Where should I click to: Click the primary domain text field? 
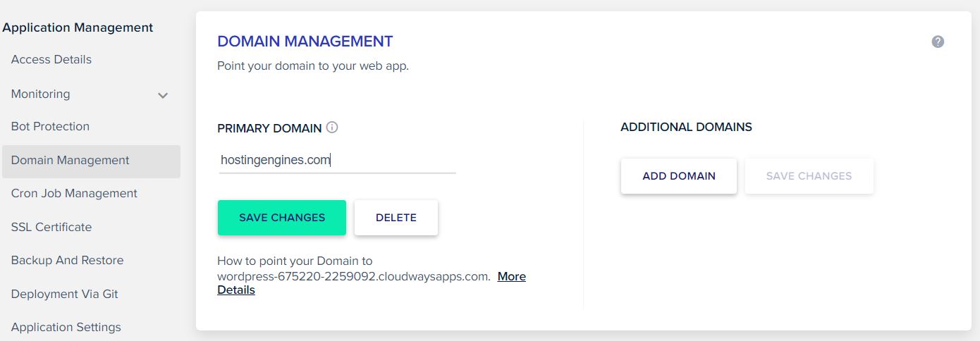tap(337, 160)
